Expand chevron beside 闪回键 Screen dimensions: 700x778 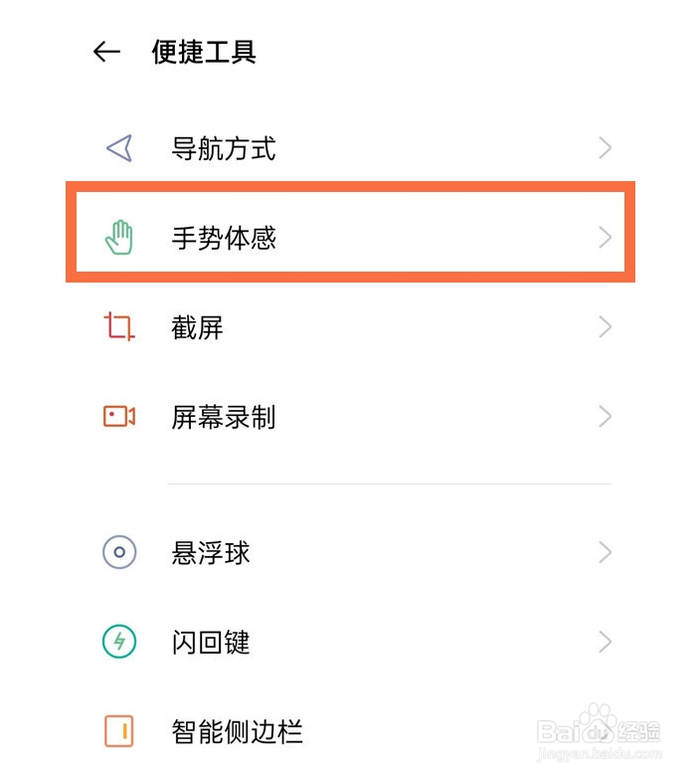(x=605, y=642)
